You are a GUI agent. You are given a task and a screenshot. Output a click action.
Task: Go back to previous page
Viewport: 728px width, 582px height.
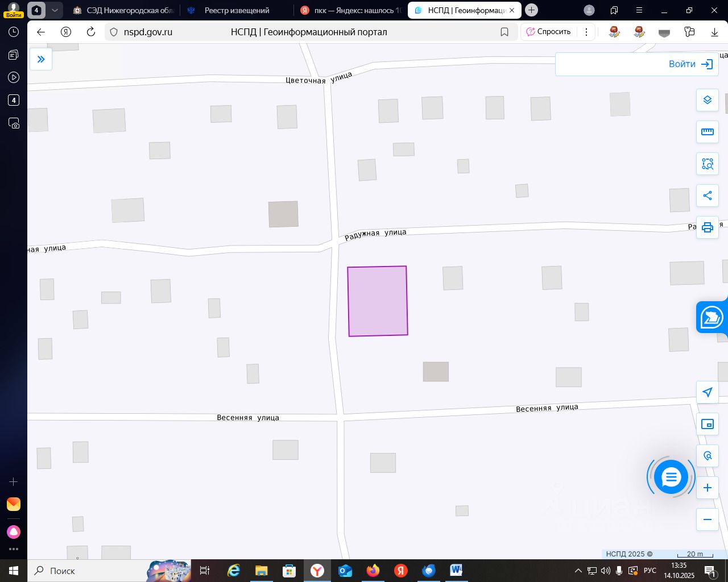(41, 32)
